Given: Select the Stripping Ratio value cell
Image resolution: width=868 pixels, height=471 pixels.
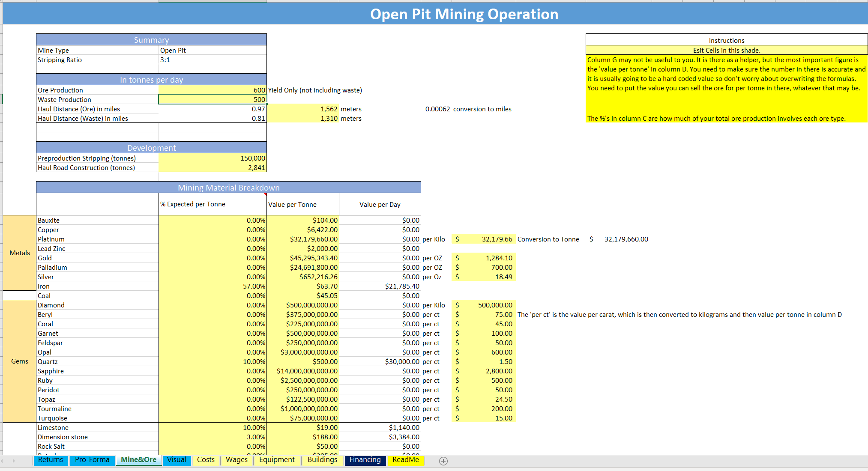Looking at the screenshot, I should coord(212,60).
